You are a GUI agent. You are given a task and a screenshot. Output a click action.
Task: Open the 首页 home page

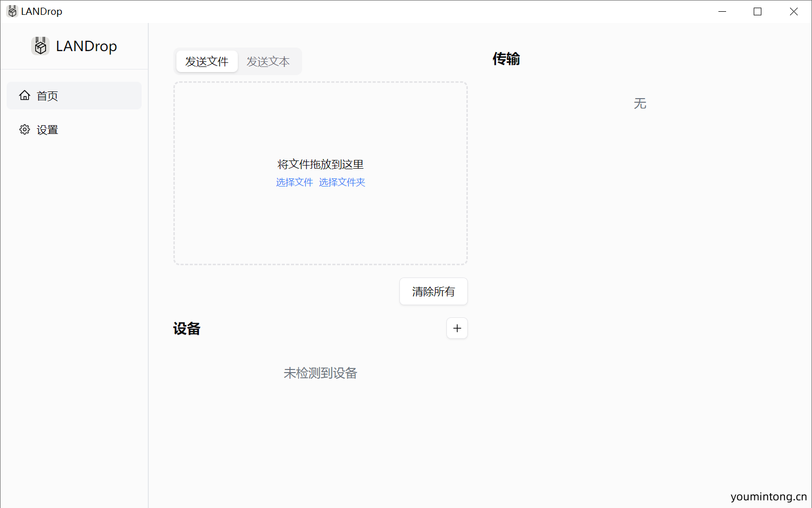(74, 96)
